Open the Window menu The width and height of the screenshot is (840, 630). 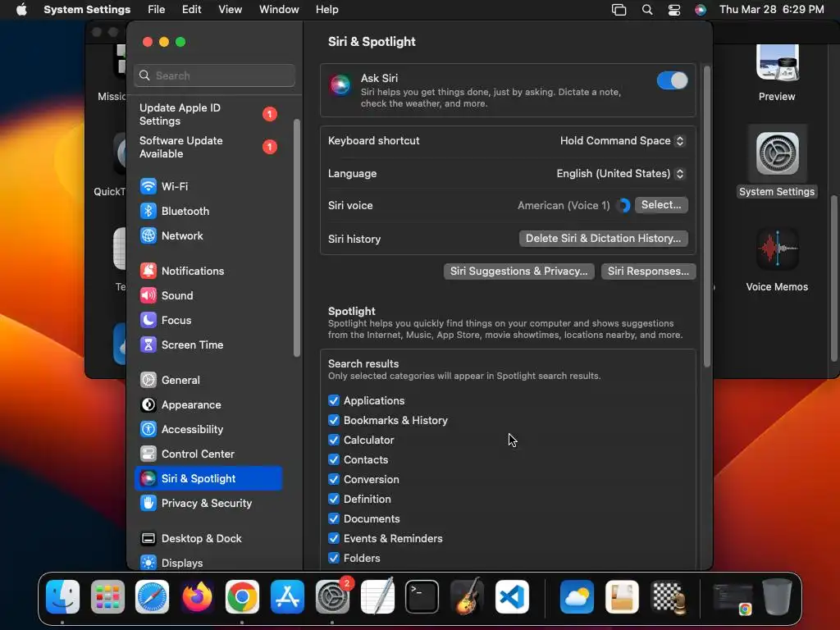pyautogui.click(x=279, y=10)
